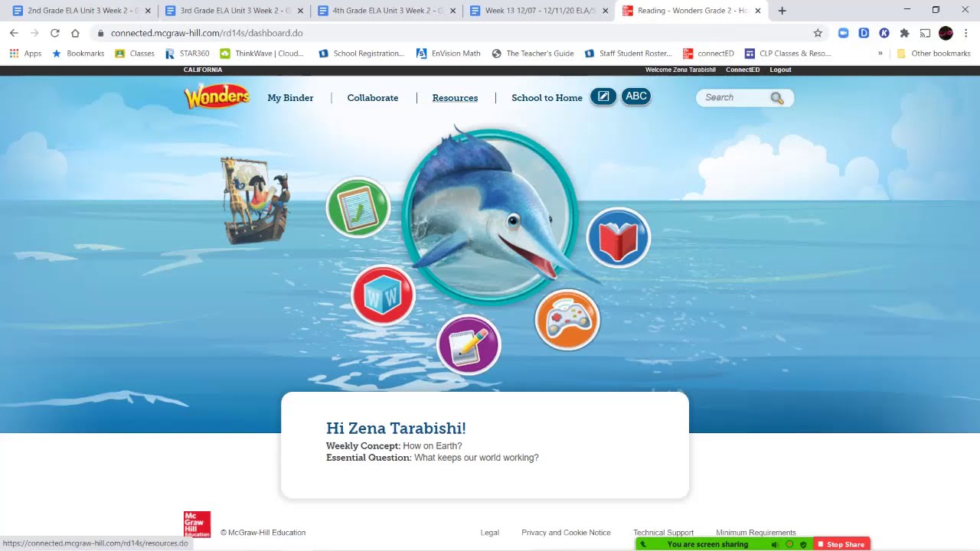Expand the hidden bookmarks chevron
This screenshot has width=980, height=551.
click(880, 54)
